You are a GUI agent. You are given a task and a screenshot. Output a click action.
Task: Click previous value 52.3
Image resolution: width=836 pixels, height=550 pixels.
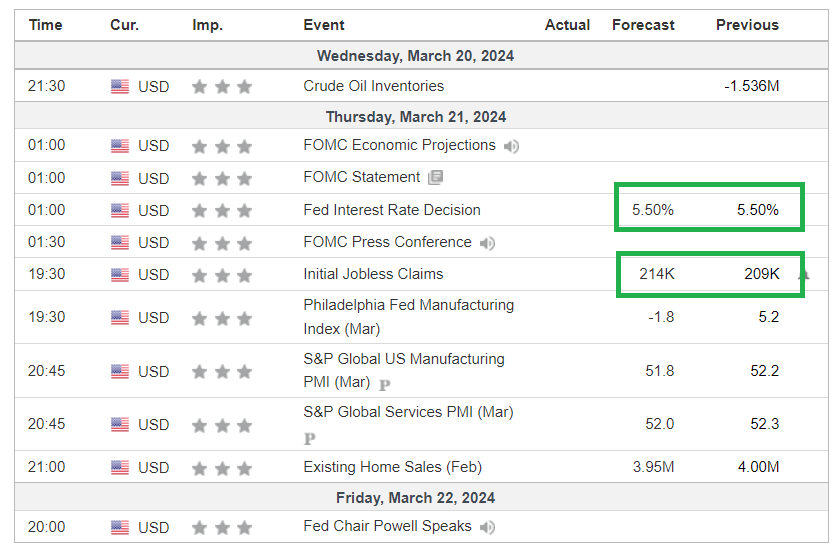pos(765,424)
